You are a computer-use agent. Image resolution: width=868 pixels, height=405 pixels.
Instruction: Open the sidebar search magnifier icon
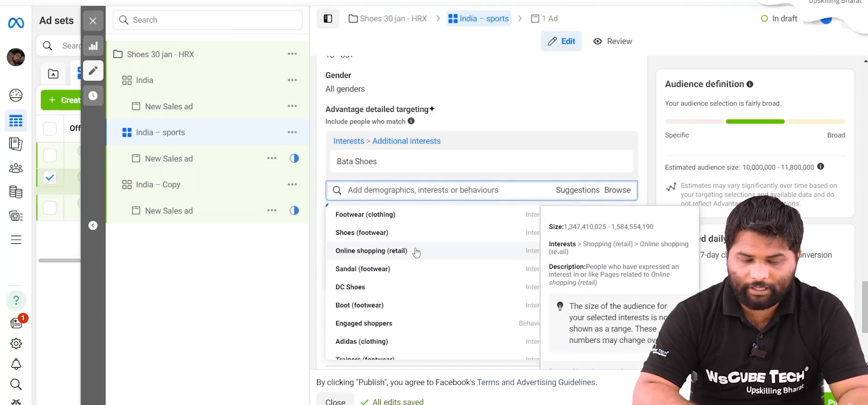[x=16, y=385]
